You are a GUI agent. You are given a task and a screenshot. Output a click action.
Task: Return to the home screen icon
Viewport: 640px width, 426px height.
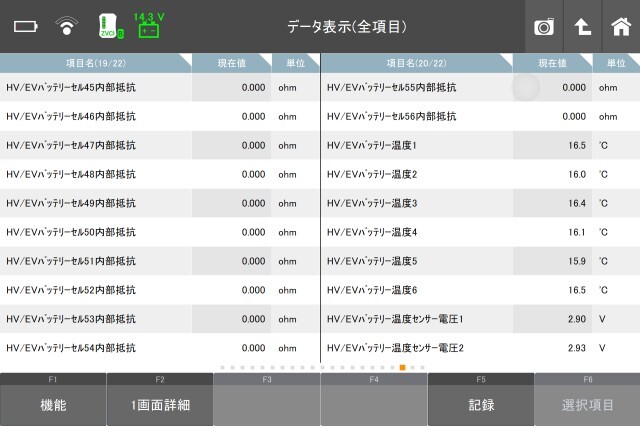tap(621, 27)
